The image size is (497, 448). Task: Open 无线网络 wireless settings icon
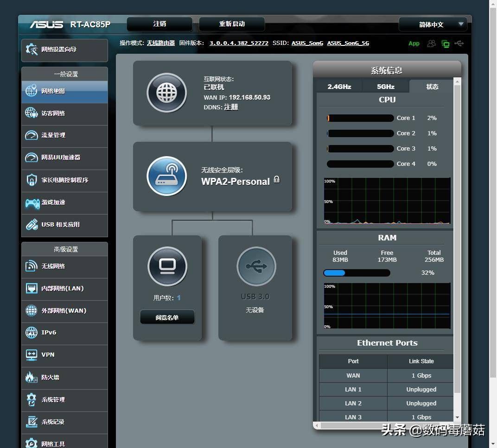[x=32, y=266]
